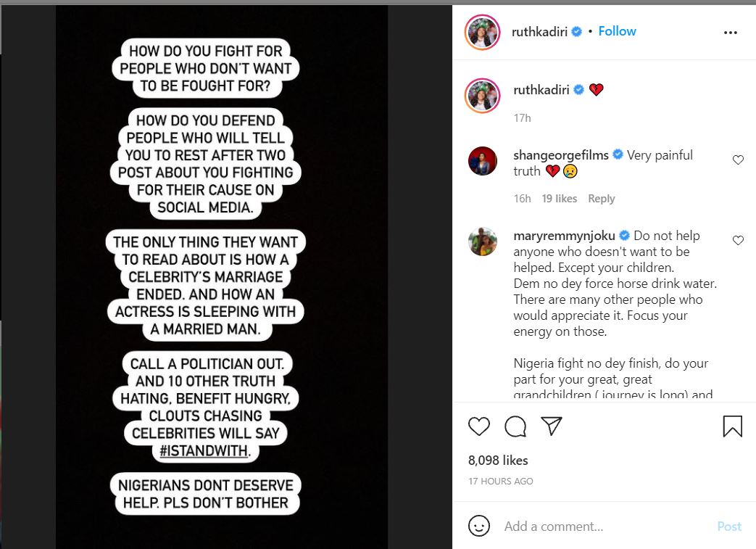Visit maryremmynjoku username link
Viewport: 756px width, 549px height.
564,236
